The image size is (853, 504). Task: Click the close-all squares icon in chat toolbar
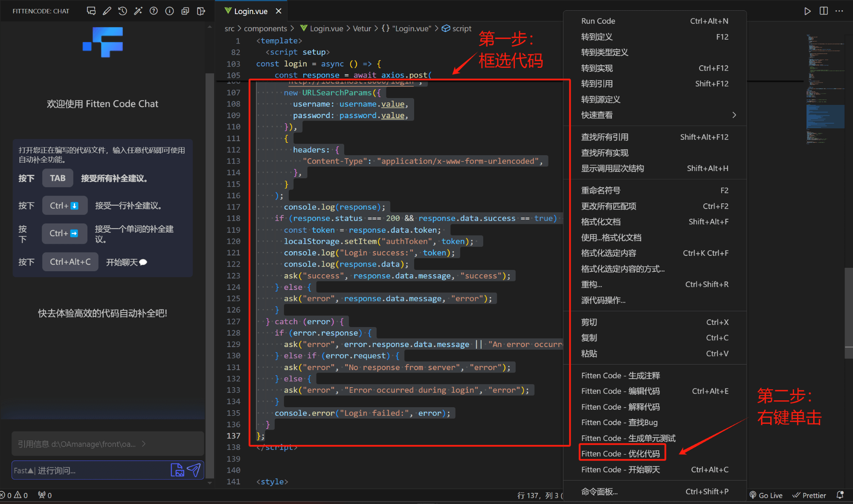click(x=185, y=11)
